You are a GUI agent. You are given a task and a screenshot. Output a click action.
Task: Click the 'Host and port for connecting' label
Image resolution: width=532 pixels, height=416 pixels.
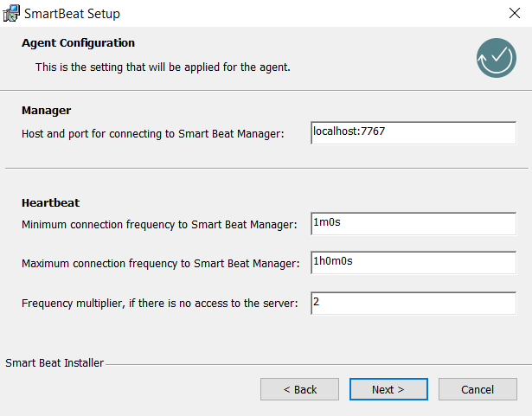click(152, 134)
